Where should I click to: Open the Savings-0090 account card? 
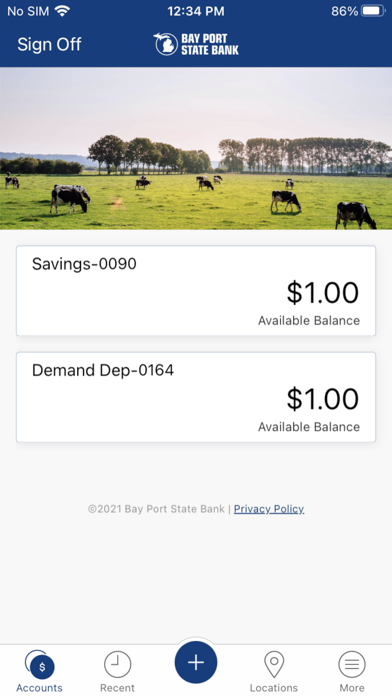[x=196, y=291]
